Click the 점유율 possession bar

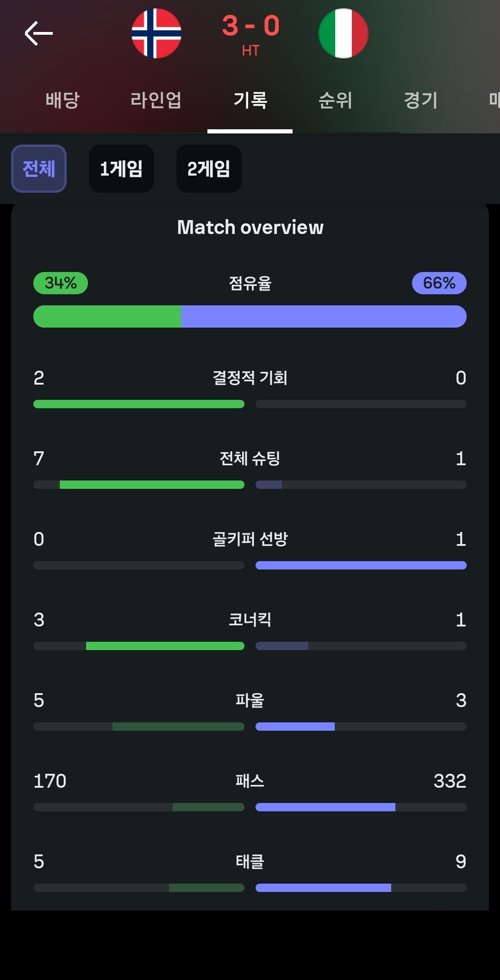point(250,316)
